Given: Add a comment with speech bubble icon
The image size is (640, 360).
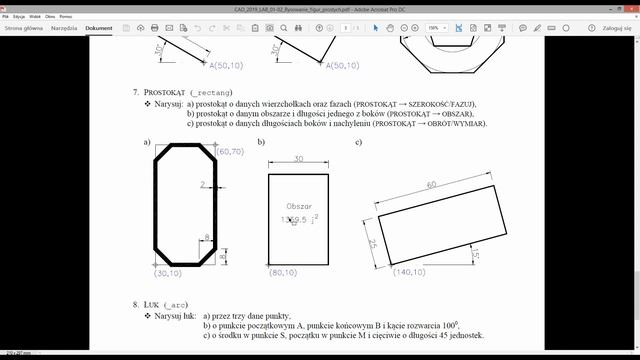Looking at the screenshot, I should 523,28.
